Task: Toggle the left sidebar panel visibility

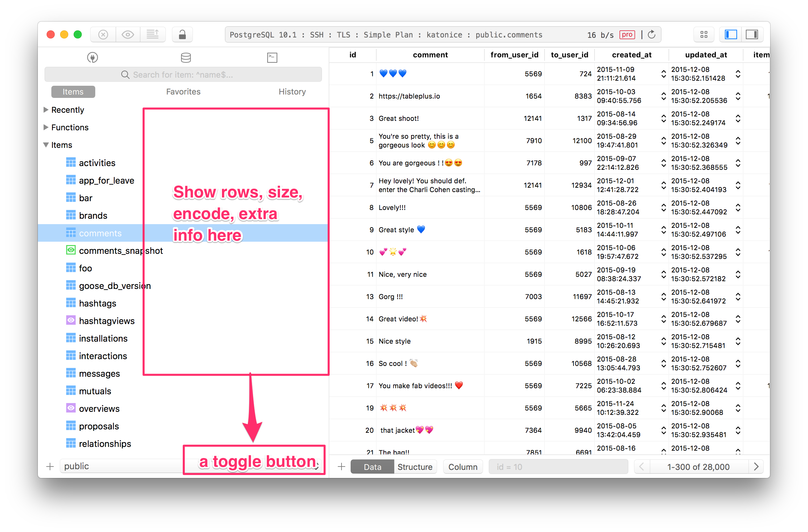Action: point(731,34)
